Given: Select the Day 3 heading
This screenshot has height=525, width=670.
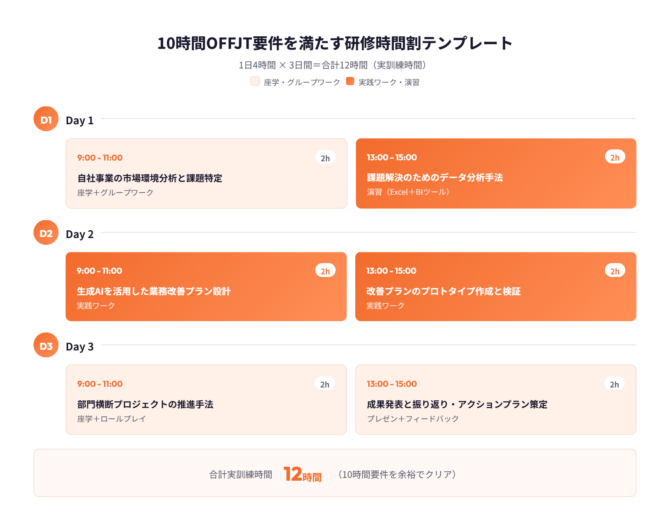Looking at the screenshot, I should point(80,347).
